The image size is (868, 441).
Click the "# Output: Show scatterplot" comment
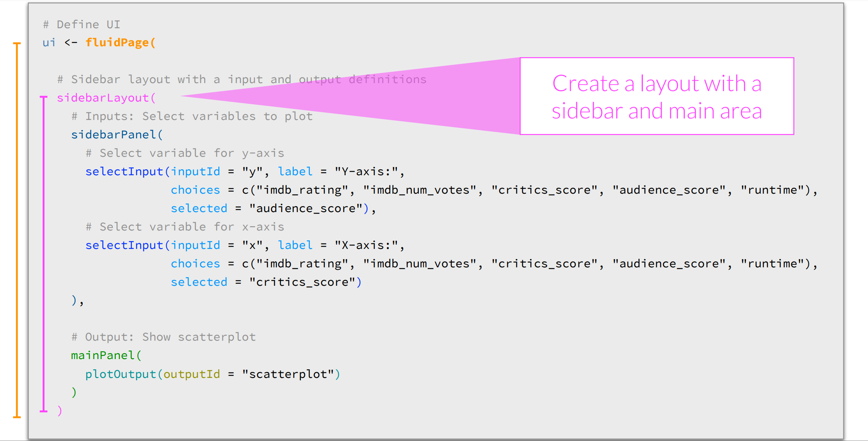coord(164,337)
